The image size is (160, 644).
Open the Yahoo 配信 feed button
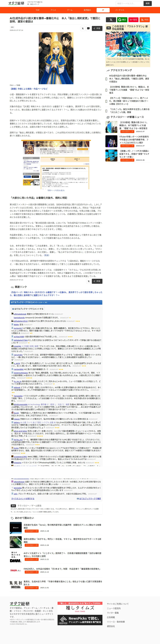point(134,20)
